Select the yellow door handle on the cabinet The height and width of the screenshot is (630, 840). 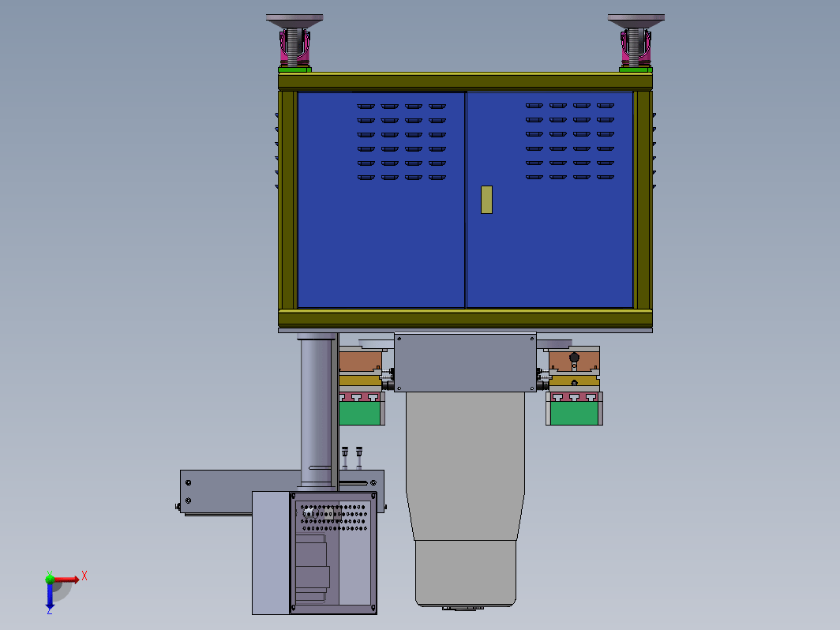pos(486,200)
